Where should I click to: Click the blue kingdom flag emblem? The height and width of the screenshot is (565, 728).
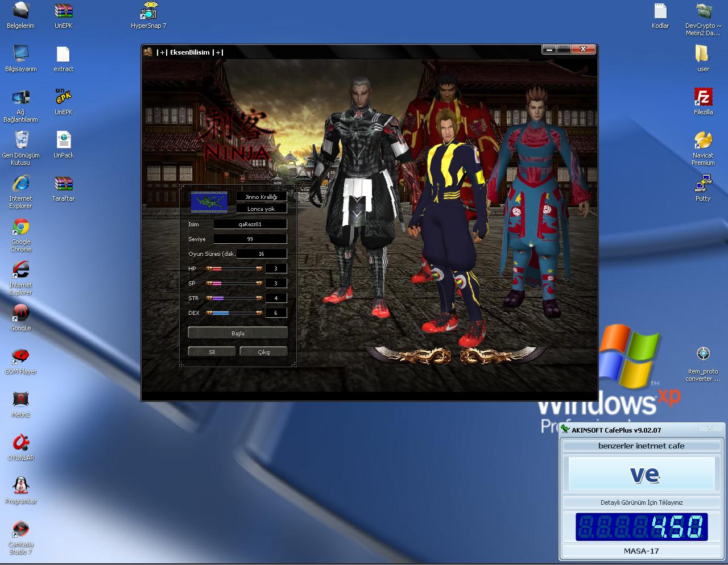[x=209, y=201]
